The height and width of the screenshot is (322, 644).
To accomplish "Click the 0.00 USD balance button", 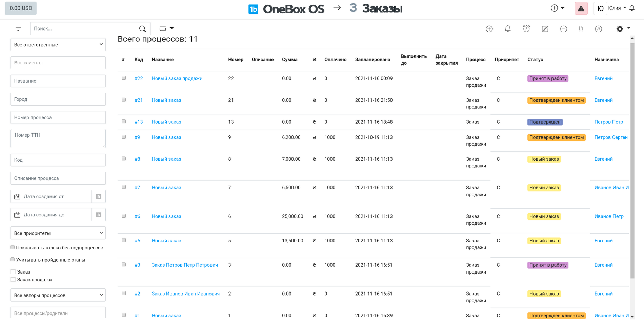I will (21, 8).
